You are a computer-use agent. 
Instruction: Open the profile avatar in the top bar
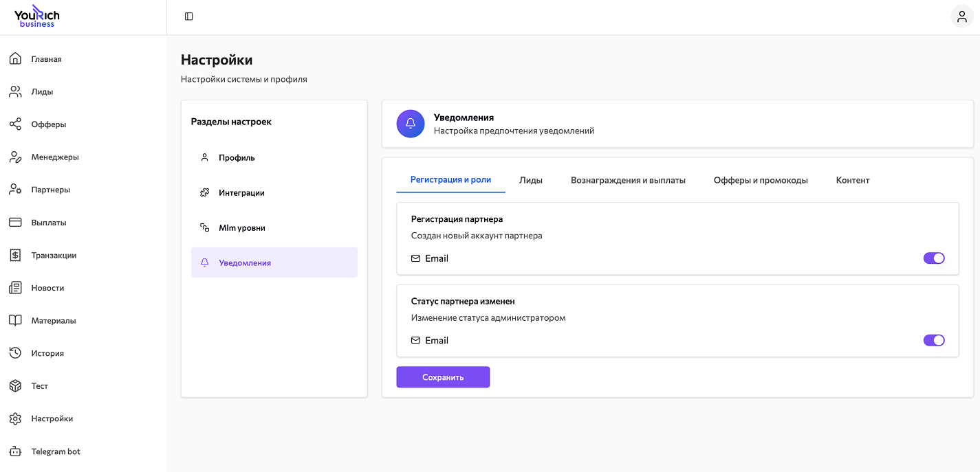coord(961,16)
